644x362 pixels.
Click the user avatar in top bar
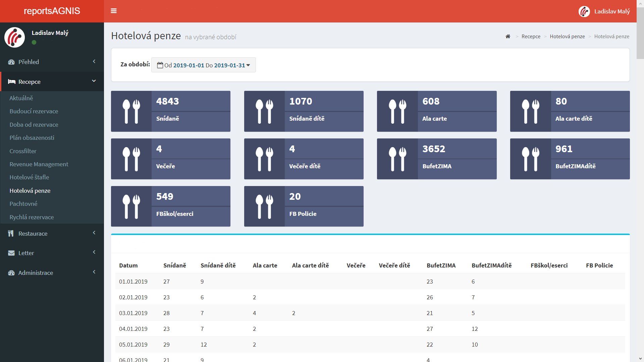[584, 11]
